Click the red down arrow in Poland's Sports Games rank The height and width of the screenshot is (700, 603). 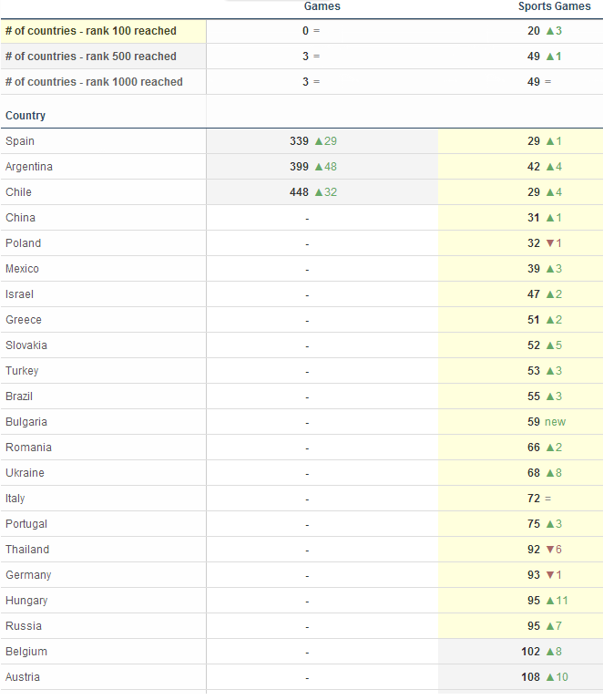[550, 243]
